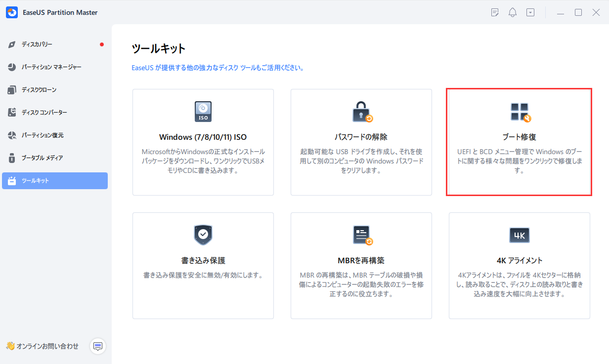Click the Windows ISO disc icon
This screenshot has height=364, width=609.
(203, 112)
